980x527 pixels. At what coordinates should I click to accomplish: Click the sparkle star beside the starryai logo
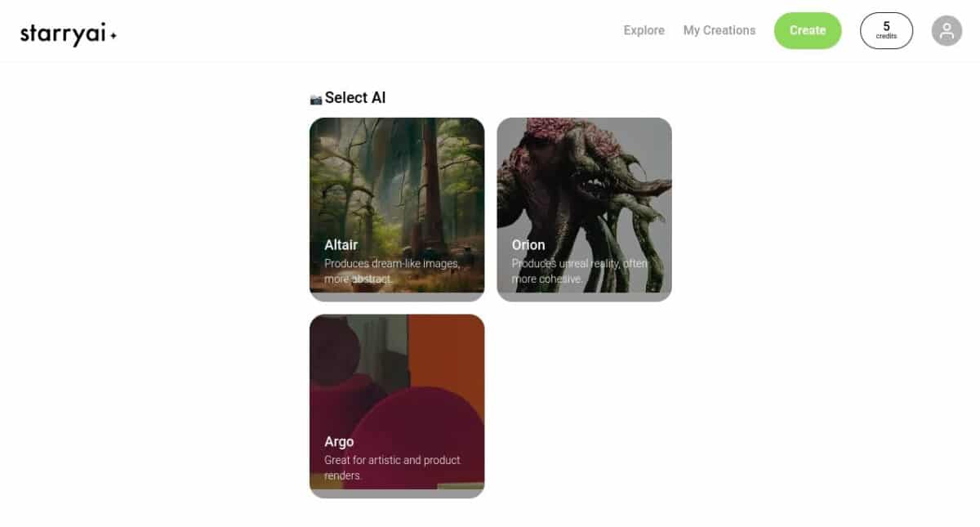(x=114, y=35)
